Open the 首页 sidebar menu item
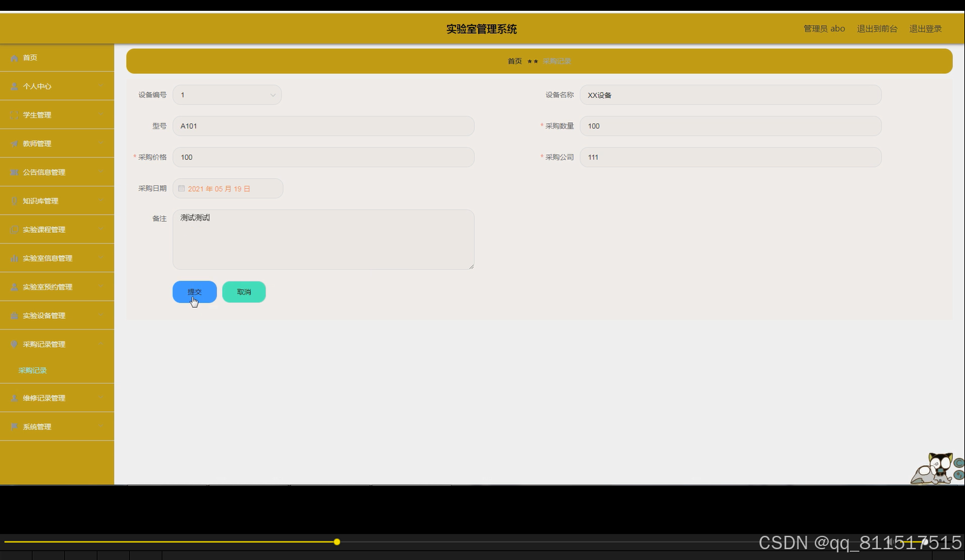The image size is (965, 560). (x=57, y=58)
